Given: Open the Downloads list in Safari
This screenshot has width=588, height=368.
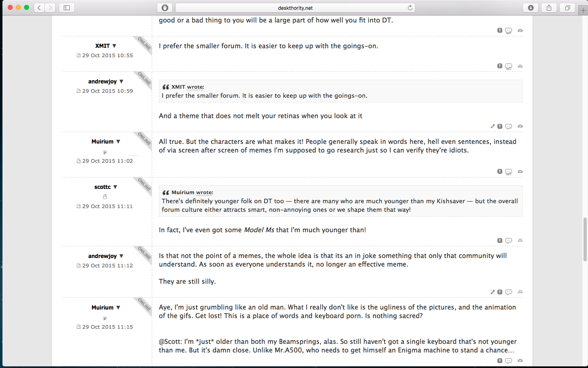Looking at the screenshot, I should [x=530, y=7].
